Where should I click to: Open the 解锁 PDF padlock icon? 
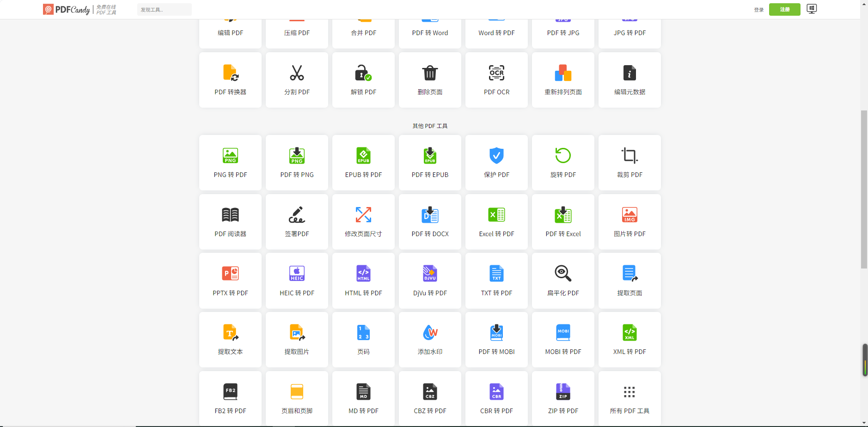pos(363,73)
